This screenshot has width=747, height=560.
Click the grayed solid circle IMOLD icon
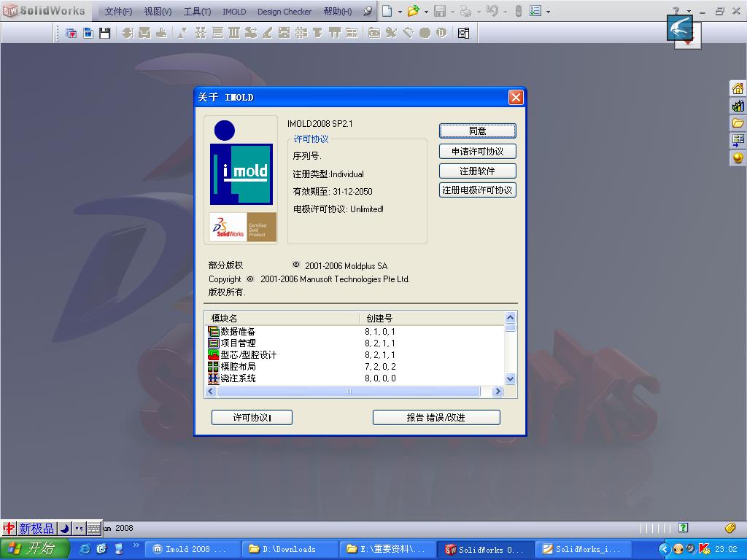pos(425,33)
